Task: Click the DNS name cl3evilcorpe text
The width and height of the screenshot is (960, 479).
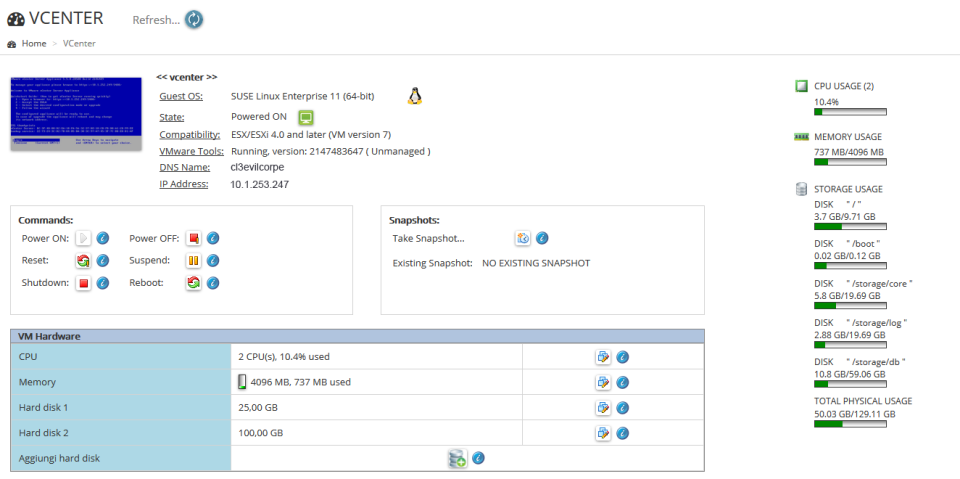Action: [x=258, y=167]
